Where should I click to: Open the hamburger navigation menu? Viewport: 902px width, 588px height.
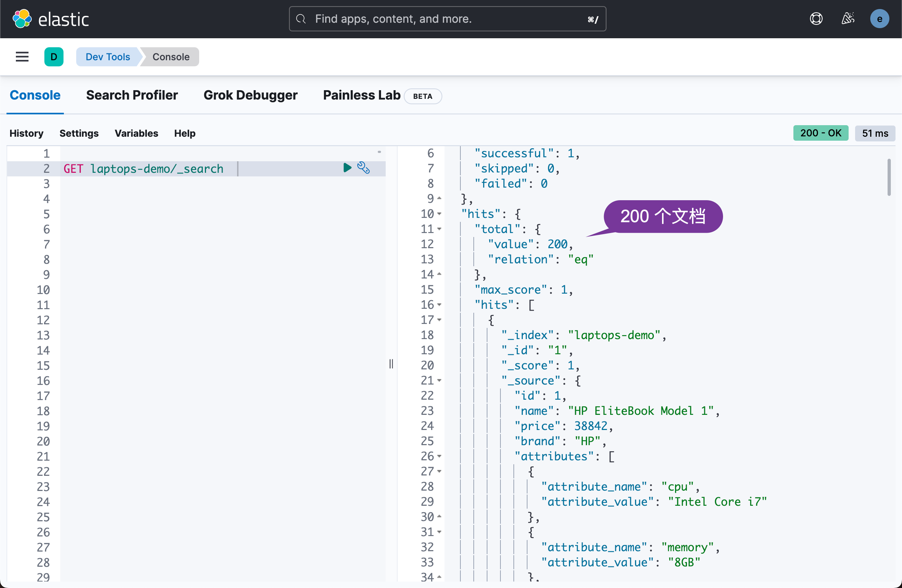22,57
